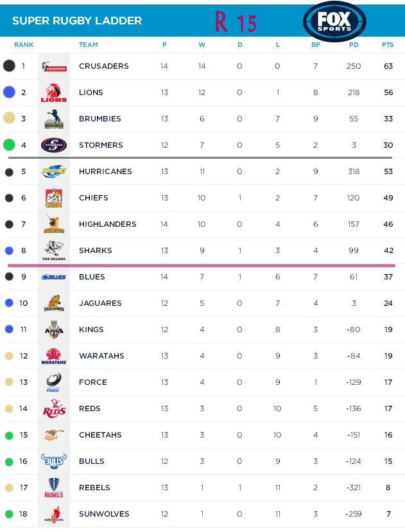
Task: Click the Crusaders points total 63
Action: click(388, 66)
